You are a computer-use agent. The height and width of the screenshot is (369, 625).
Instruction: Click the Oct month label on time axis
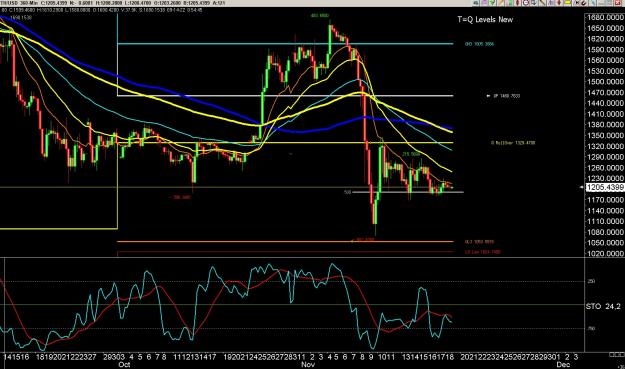[x=124, y=364]
